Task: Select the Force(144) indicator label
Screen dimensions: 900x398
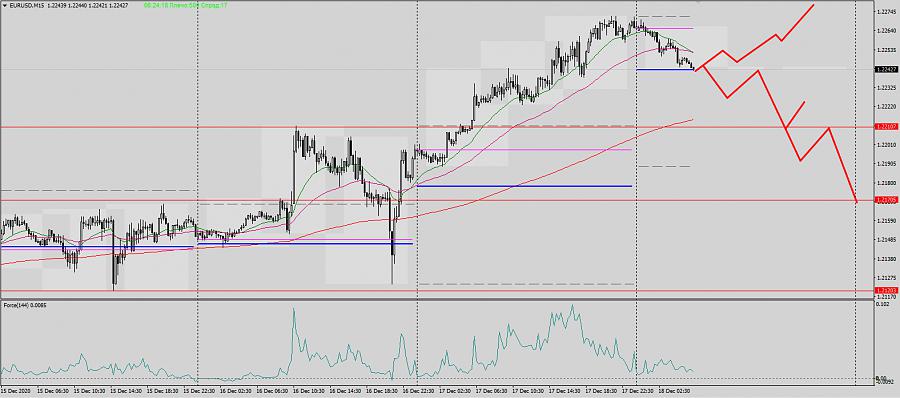Action: [25, 305]
